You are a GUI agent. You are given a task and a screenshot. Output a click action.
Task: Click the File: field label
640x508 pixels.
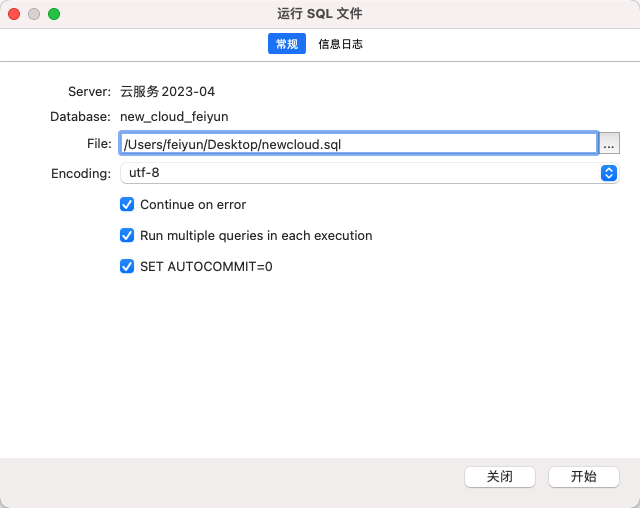tap(99, 144)
